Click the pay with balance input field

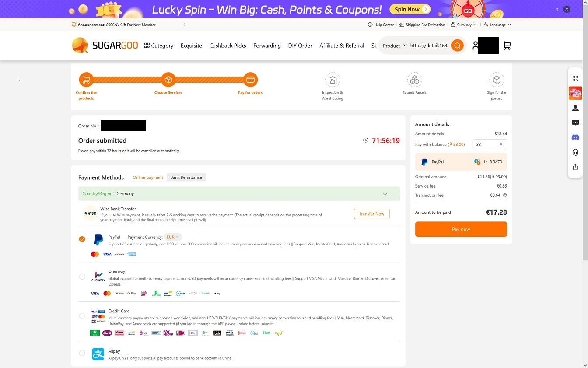point(486,145)
